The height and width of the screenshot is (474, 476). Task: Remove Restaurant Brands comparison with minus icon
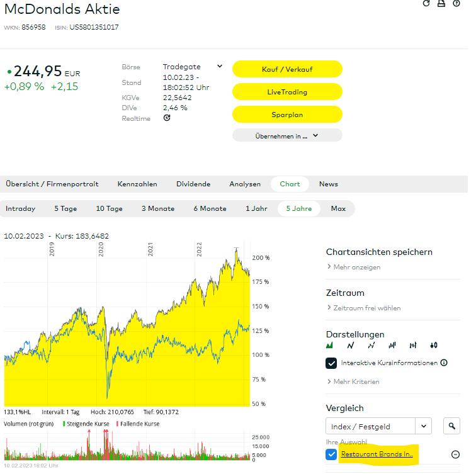coord(455,454)
